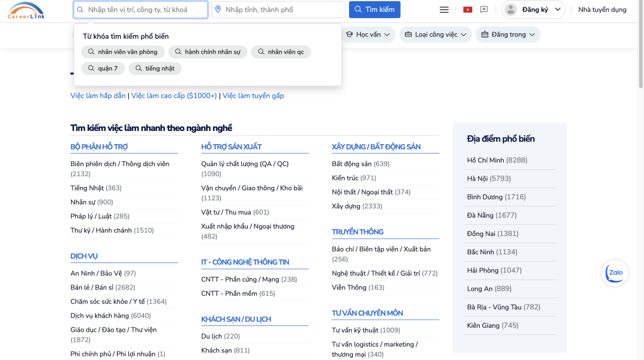Expand the Đăng trong date filter
644x360 pixels.
click(508, 35)
